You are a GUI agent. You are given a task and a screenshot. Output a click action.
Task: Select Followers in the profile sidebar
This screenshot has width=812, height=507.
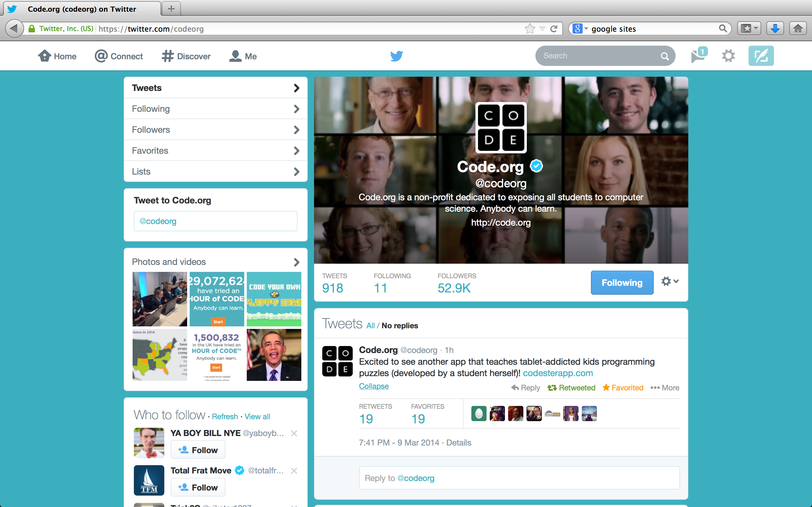click(215, 130)
